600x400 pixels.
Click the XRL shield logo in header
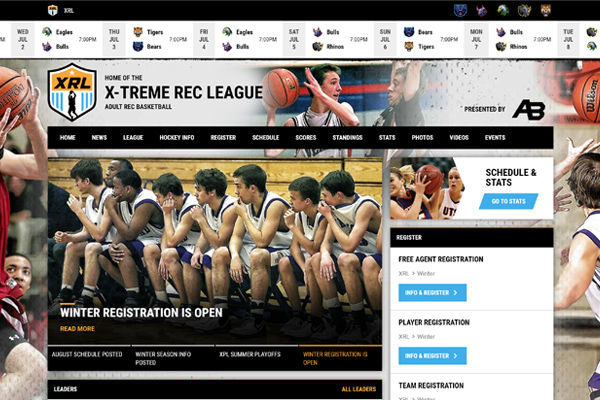[72, 93]
